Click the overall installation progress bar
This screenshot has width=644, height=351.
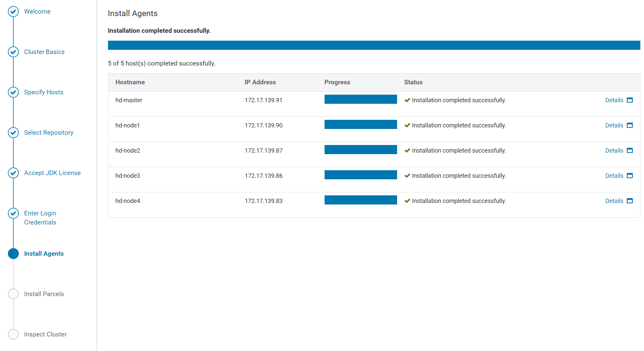[374, 45]
